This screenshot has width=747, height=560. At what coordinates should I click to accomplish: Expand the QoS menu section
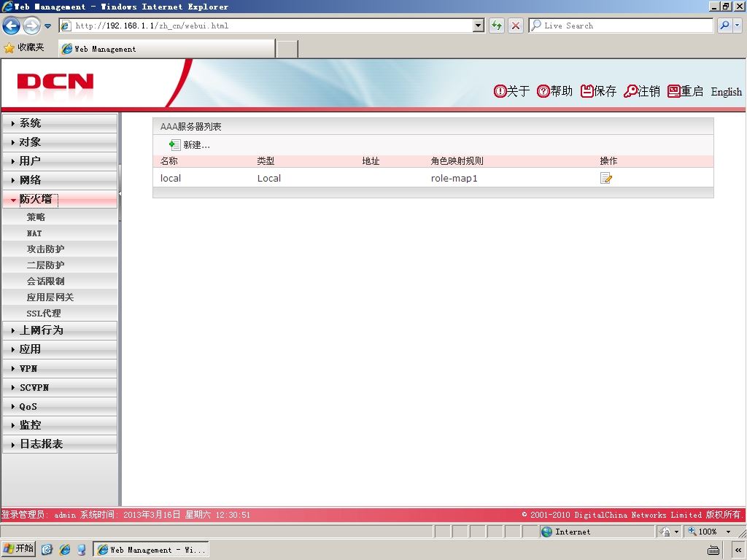(x=60, y=406)
